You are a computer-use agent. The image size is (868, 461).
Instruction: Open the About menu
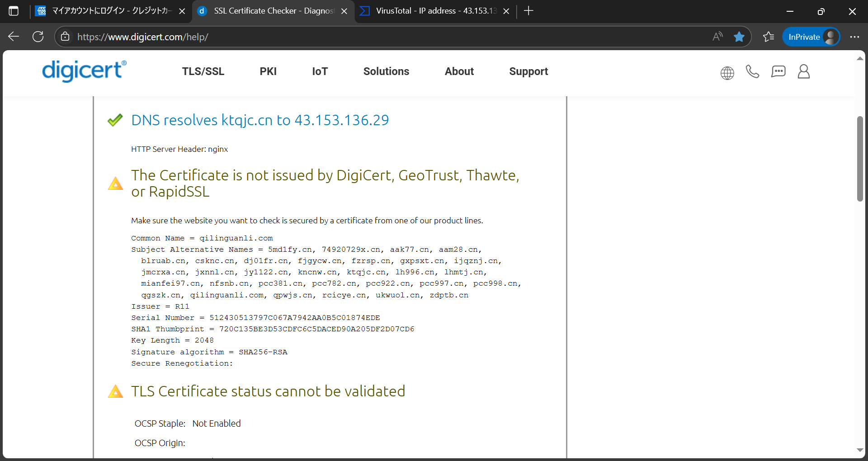(459, 71)
